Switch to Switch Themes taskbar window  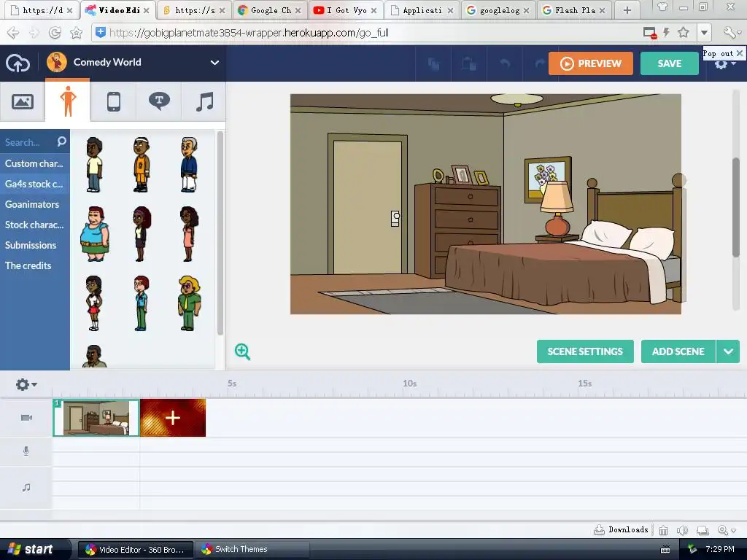tap(252, 549)
